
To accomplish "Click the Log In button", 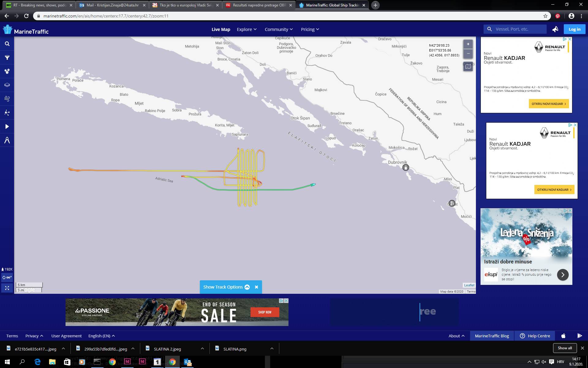I will pos(575,29).
